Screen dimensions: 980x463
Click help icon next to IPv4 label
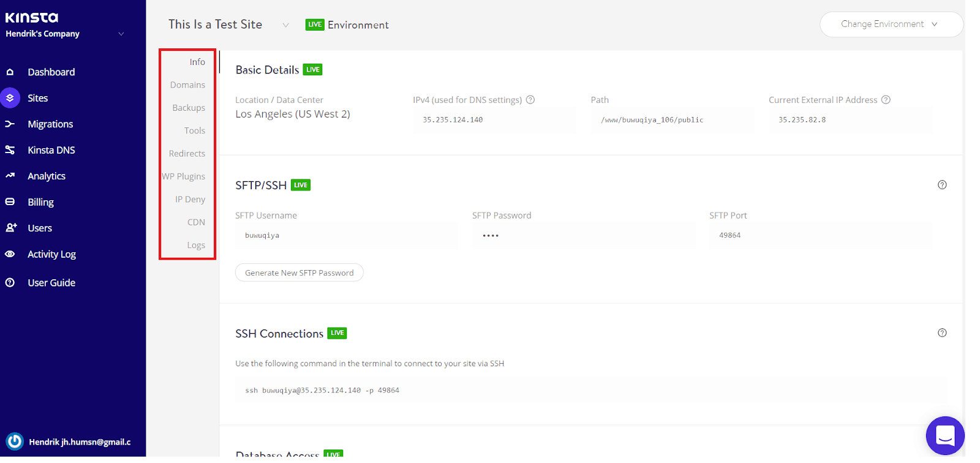click(530, 100)
